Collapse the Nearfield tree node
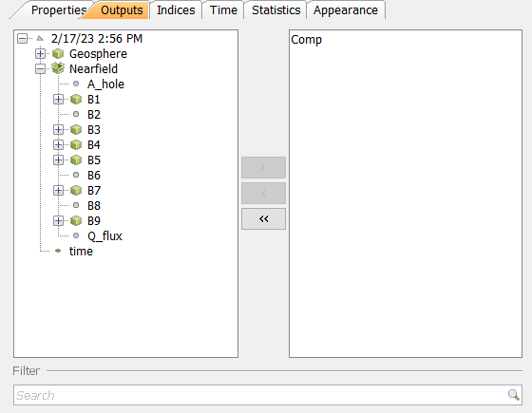 40,68
